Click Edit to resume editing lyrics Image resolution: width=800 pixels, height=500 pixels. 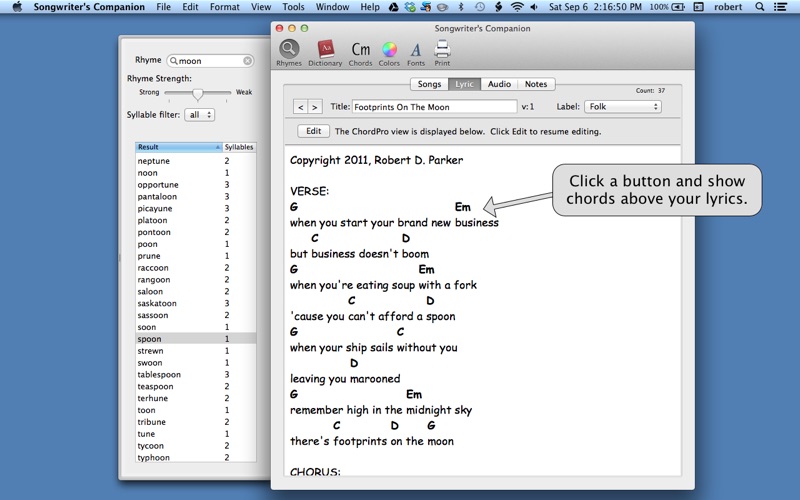tap(313, 131)
